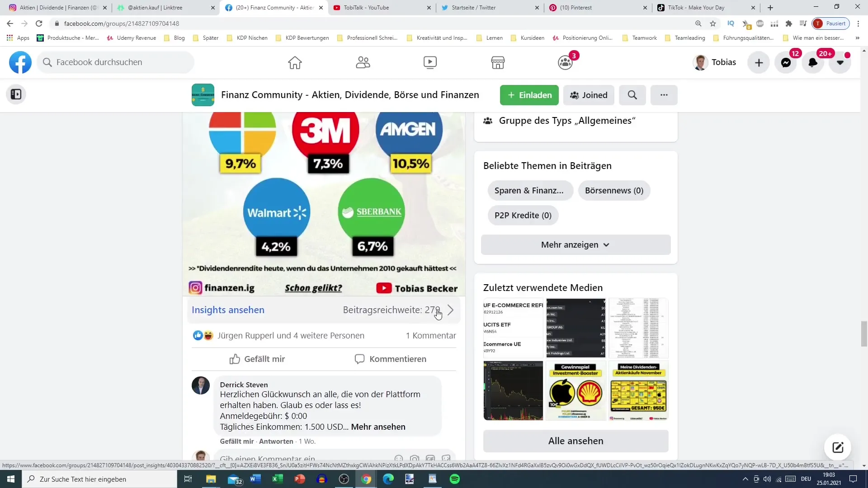Search within the group using the magnifier
This screenshot has height=488, width=868.
tap(632, 95)
